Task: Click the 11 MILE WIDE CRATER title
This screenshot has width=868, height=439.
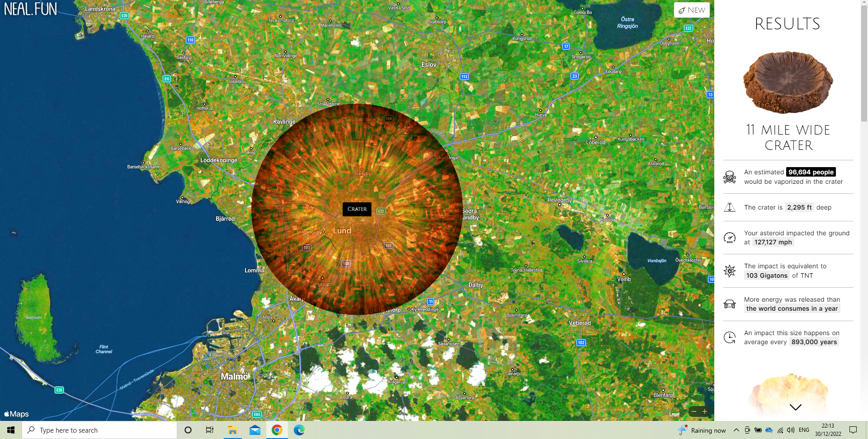Action: point(788,138)
